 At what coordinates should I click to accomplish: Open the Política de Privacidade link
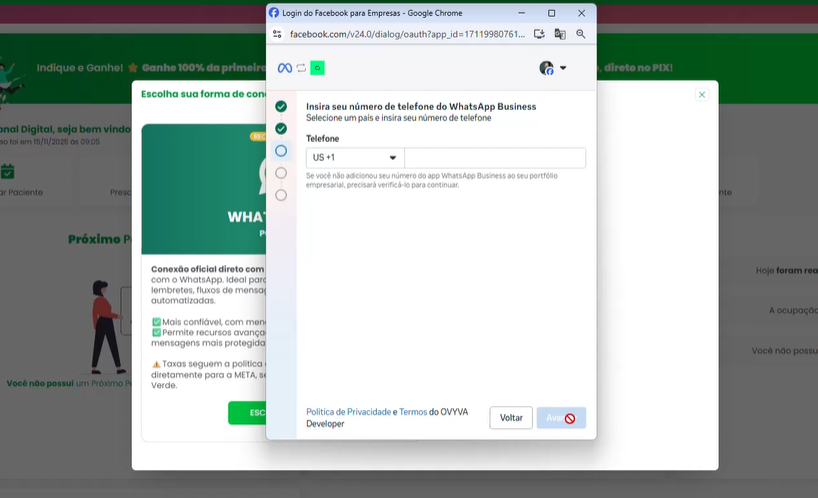point(348,412)
